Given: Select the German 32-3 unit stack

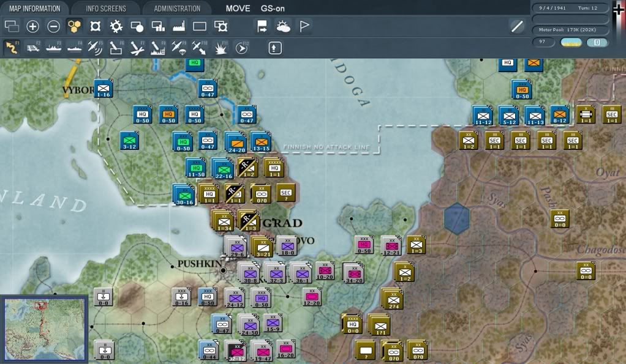Looking at the screenshot, I should [x=276, y=273].
